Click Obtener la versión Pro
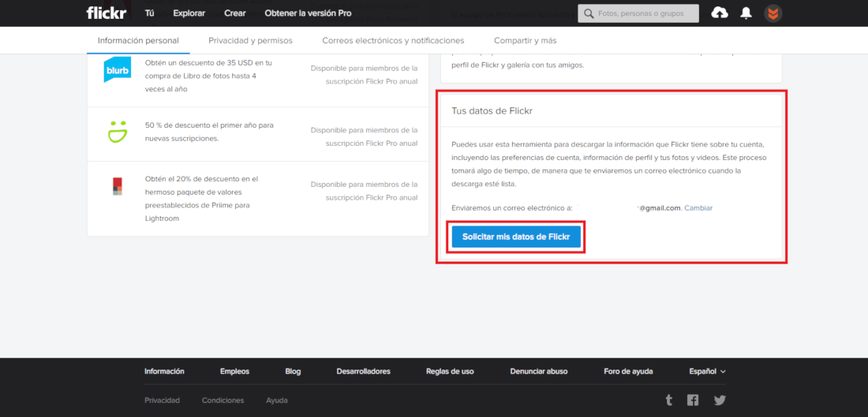The height and width of the screenshot is (417, 868). pyautogui.click(x=308, y=13)
